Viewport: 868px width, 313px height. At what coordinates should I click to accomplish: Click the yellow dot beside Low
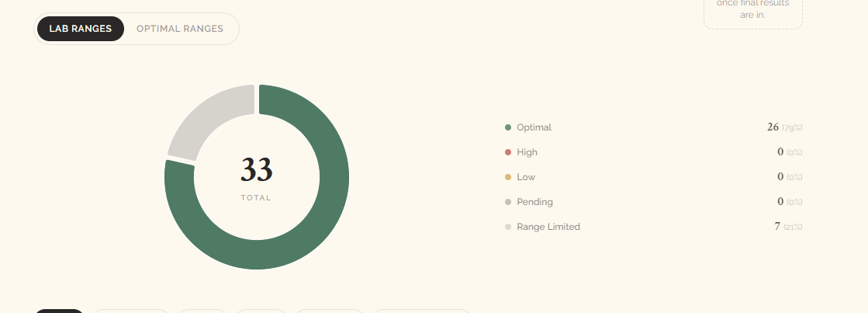[508, 177]
